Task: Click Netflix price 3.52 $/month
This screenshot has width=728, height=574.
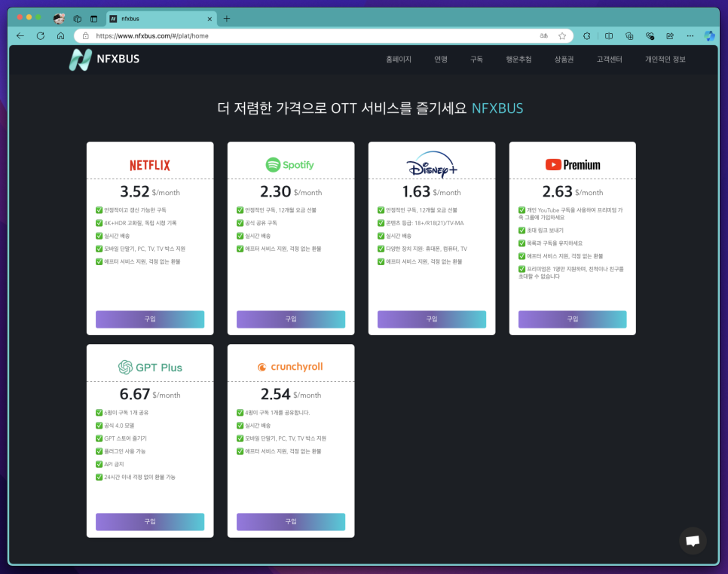Action: click(150, 191)
